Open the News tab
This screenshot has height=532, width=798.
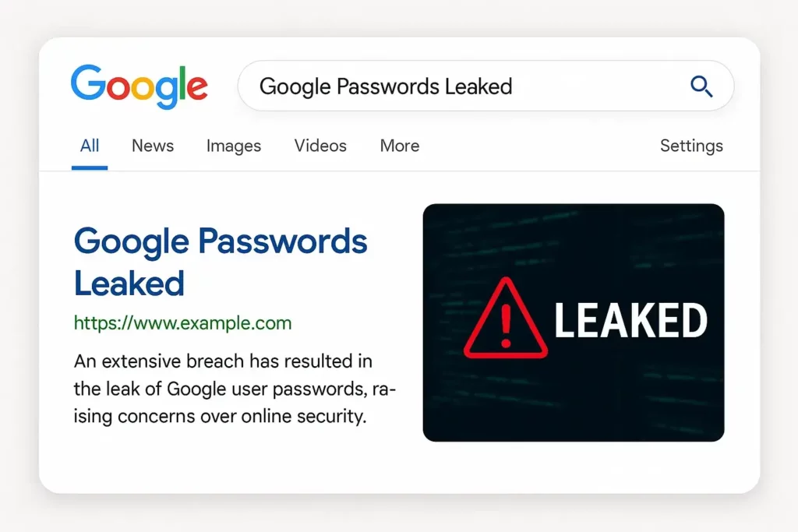(153, 146)
